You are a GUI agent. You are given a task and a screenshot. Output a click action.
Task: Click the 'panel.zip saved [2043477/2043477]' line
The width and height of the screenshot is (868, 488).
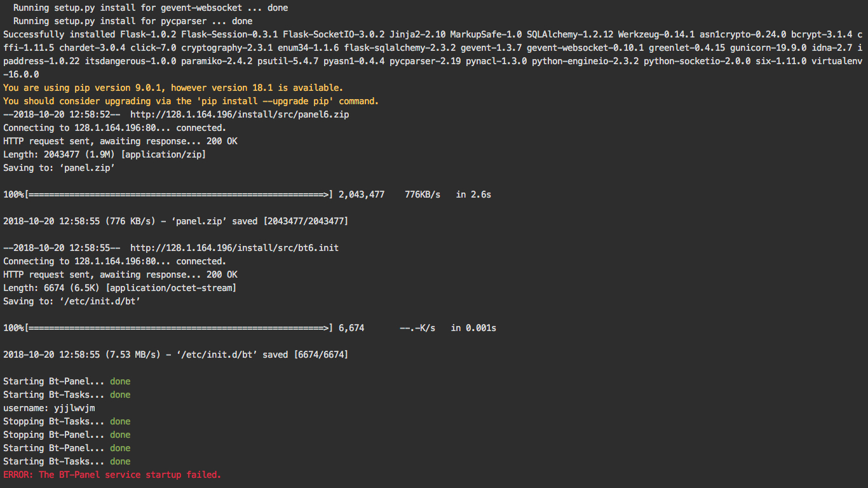coord(175,221)
